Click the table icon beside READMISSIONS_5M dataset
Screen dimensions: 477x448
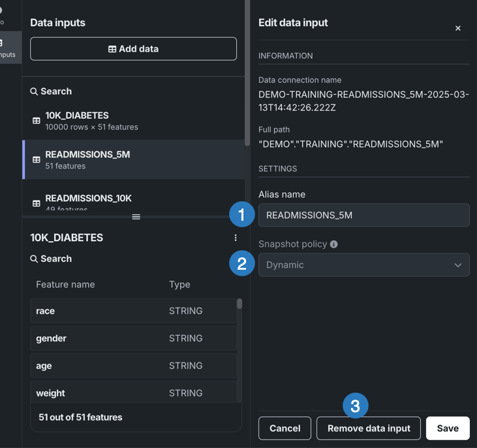[37, 160]
